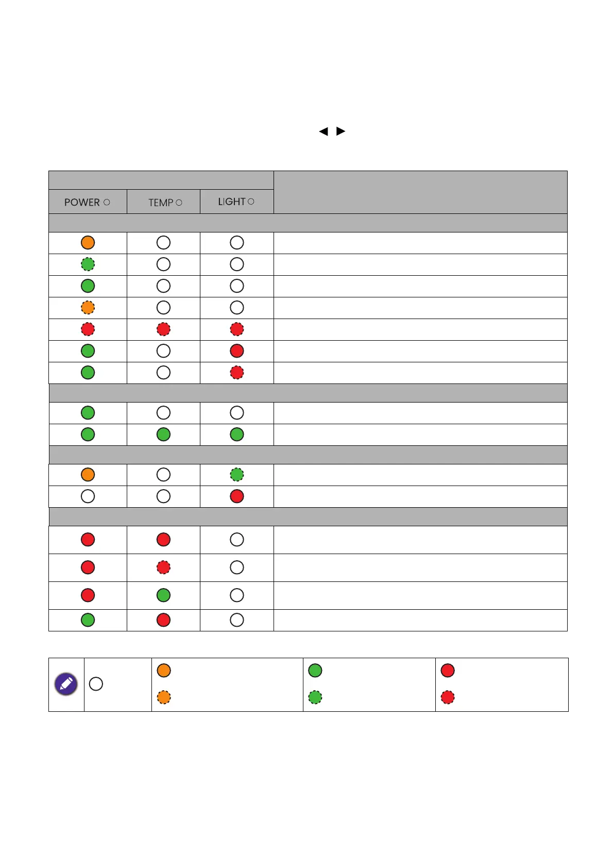Click green TEMP indicator beside a red POWER indicator
The width and height of the screenshot is (613, 868).
163,595
